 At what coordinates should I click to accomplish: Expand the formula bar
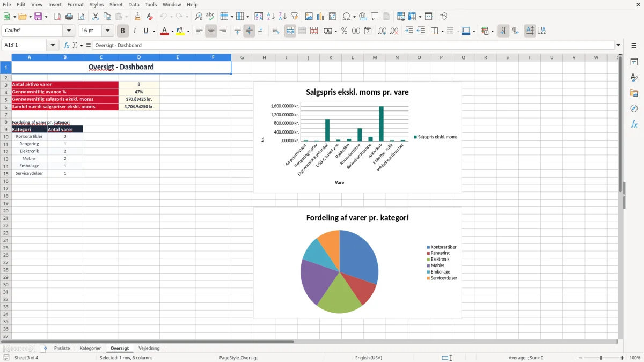[618, 45]
